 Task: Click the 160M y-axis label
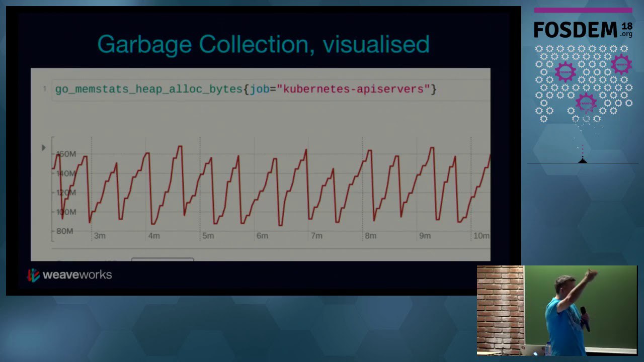click(x=65, y=154)
